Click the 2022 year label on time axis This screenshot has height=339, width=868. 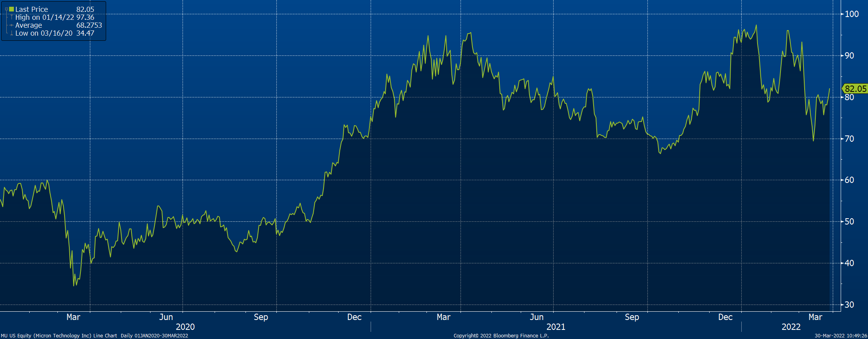pyautogui.click(x=791, y=327)
